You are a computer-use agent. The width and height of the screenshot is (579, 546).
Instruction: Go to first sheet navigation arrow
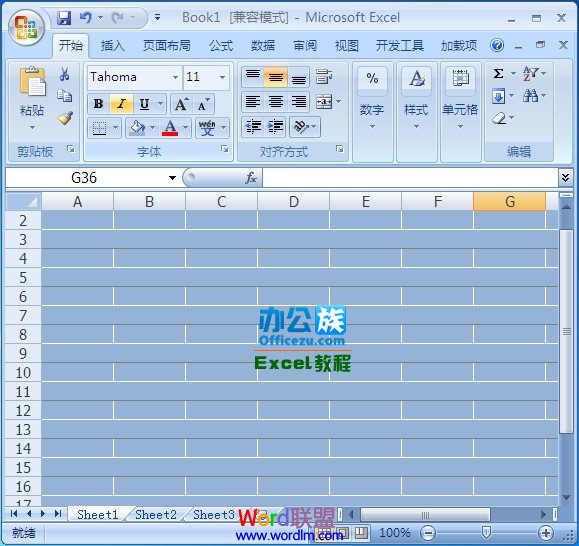click(x=14, y=514)
